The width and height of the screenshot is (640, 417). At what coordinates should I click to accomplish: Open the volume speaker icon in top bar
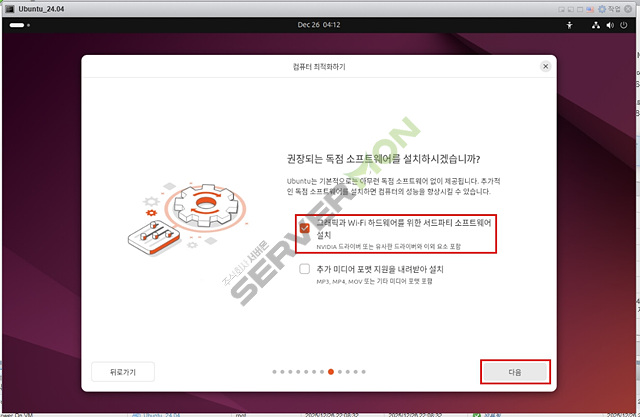click(610, 25)
